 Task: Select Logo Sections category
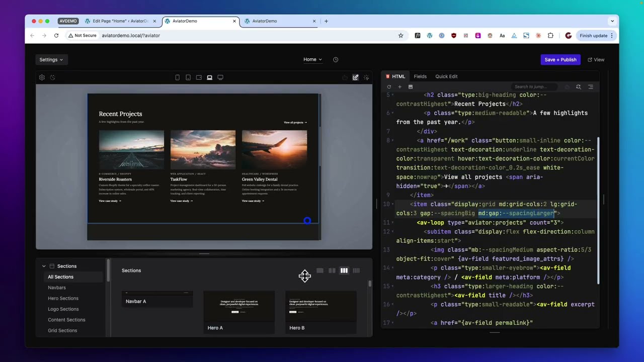[63, 309]
